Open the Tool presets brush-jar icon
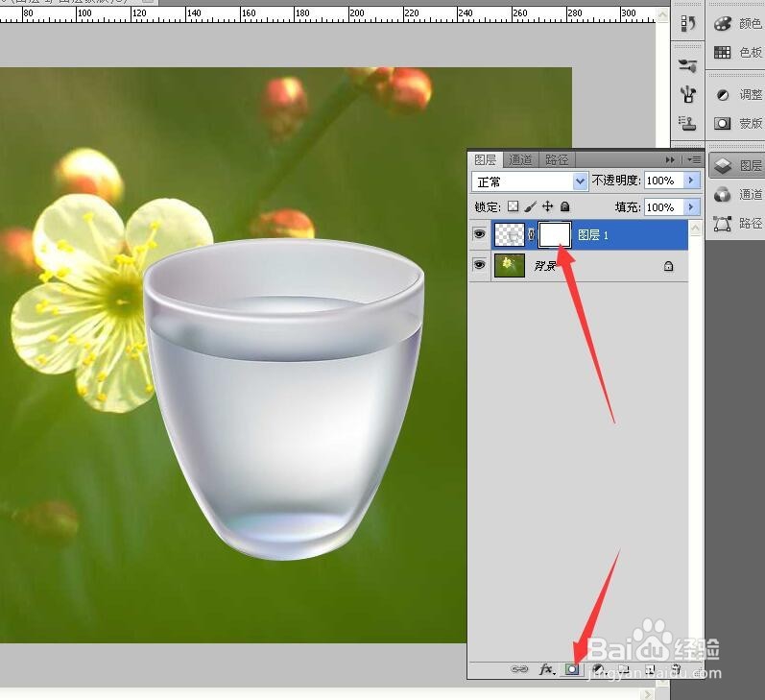Screen dimensions: 765x700 click(x=688, y=94)
